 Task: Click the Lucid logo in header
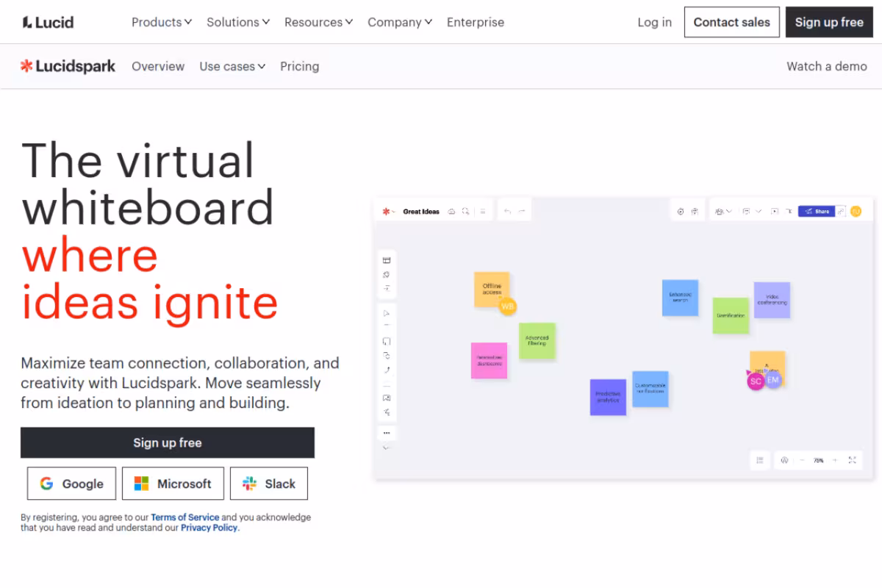point(48,22)
